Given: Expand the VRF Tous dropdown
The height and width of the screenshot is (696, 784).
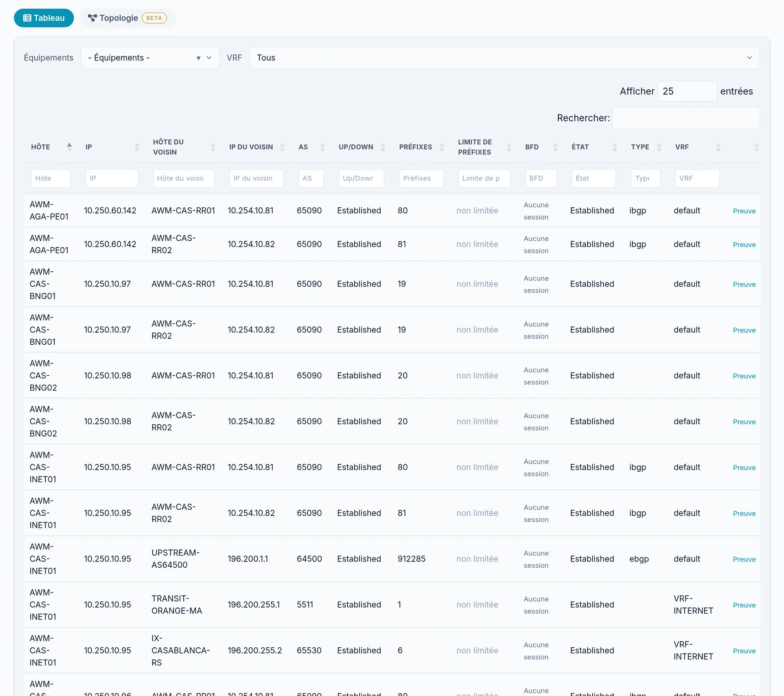Looking at the screenshot, I should coord(505,58).
